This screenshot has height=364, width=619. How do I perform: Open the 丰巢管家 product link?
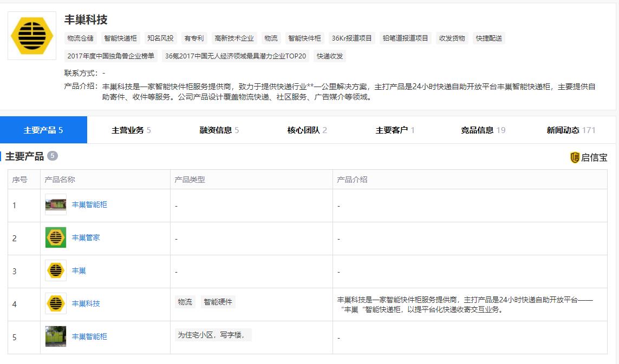(86, 237)
